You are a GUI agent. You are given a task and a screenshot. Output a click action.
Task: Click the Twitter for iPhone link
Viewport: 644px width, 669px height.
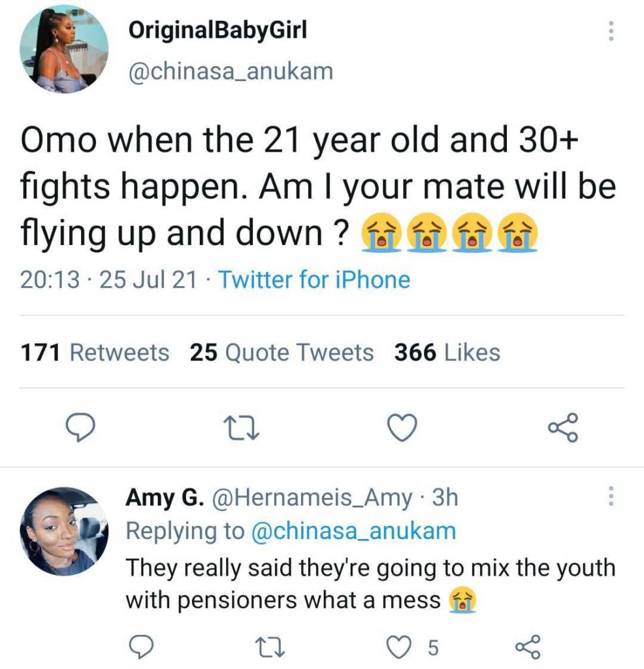coord(314,280)
